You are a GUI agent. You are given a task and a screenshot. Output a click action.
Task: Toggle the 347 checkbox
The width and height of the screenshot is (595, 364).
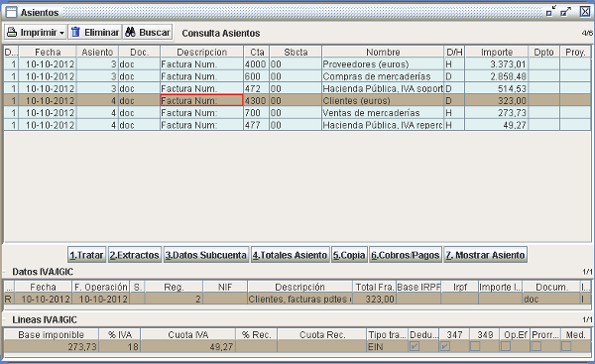445,346
